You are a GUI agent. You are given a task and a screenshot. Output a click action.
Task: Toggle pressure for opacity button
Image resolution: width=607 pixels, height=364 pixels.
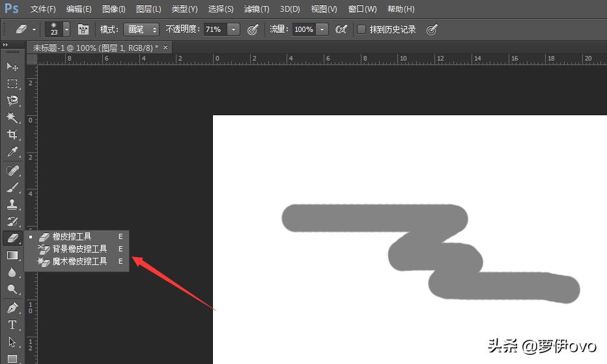253,30
